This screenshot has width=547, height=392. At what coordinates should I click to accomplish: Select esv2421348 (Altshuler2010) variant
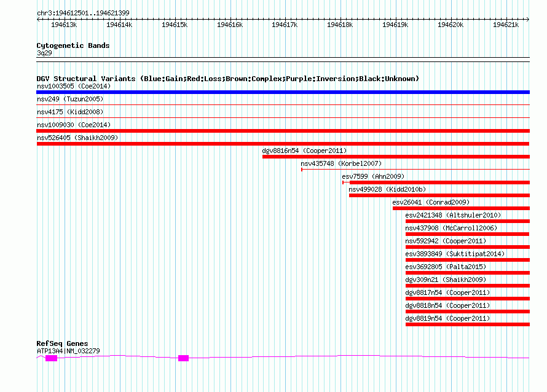(453, 215)
